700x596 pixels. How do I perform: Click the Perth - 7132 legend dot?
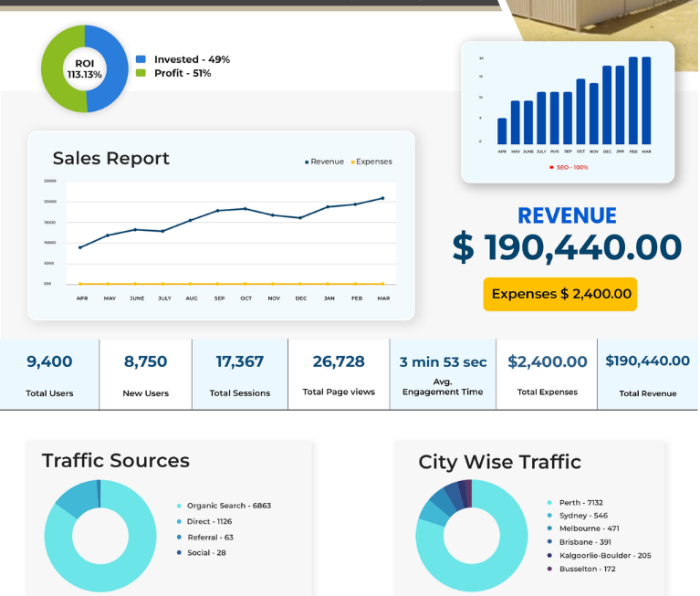[549, 503]
